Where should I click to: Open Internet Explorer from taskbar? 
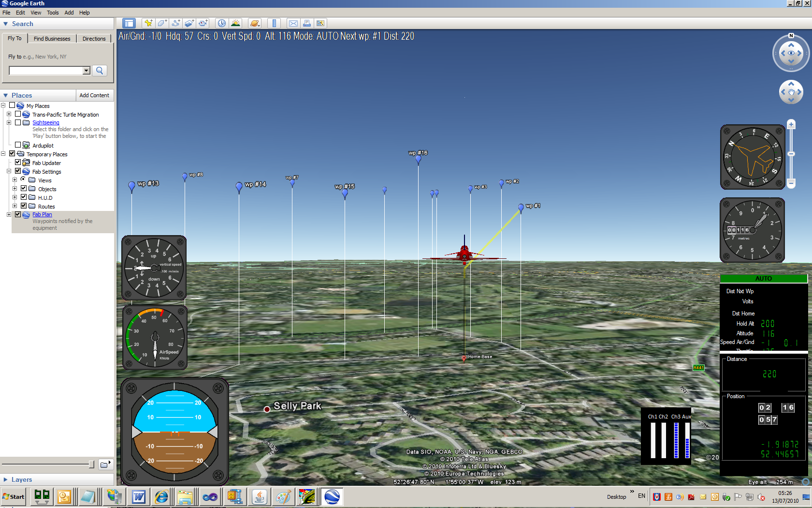[x=161, y=497]
